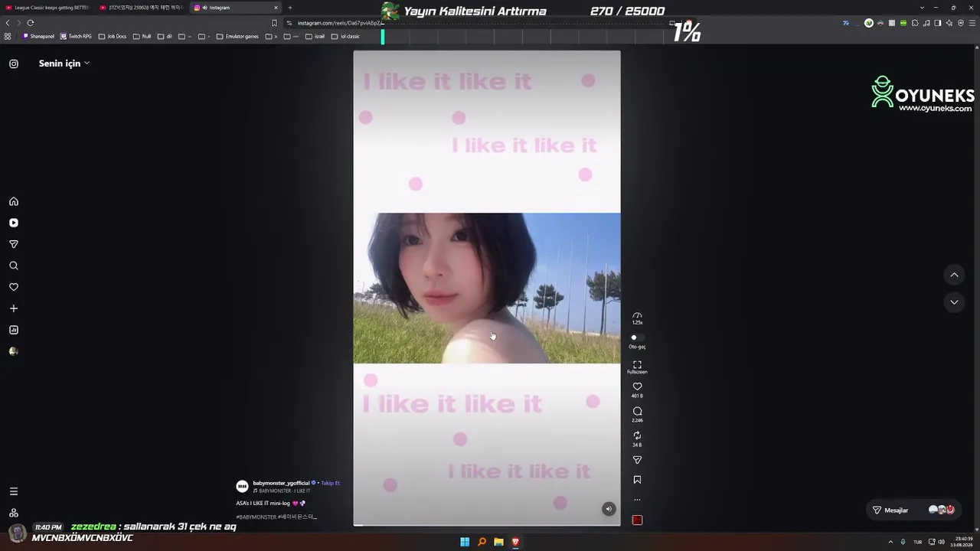Viewport: 980px width, 551px height.
Task: Switch to the ITZY YouTube tab
Action: click(x=142, y=8)
